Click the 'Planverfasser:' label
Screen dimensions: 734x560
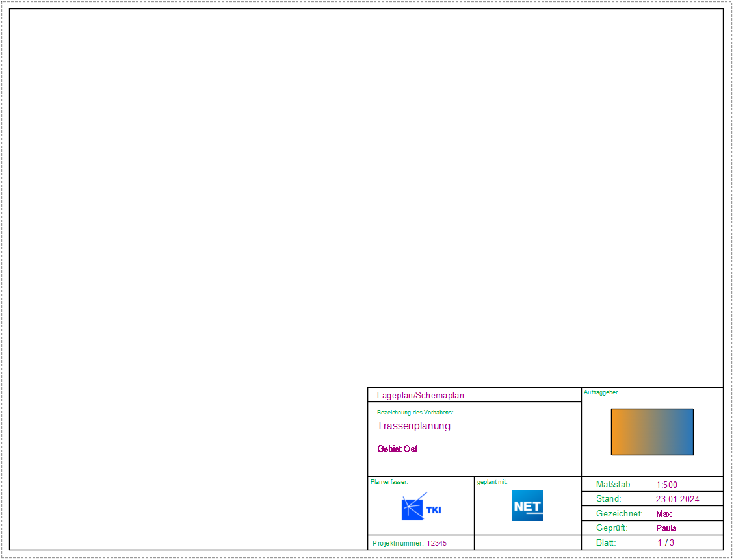click(389, 482)
